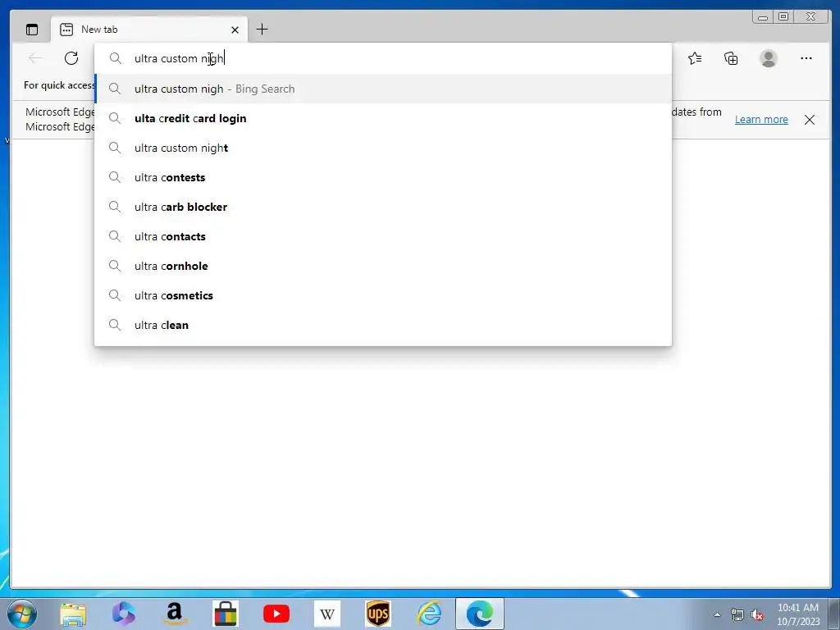Viewport: 840px width, 630px height.
Task: Open a new tab with plus button
Action: [x=262, y=30]
